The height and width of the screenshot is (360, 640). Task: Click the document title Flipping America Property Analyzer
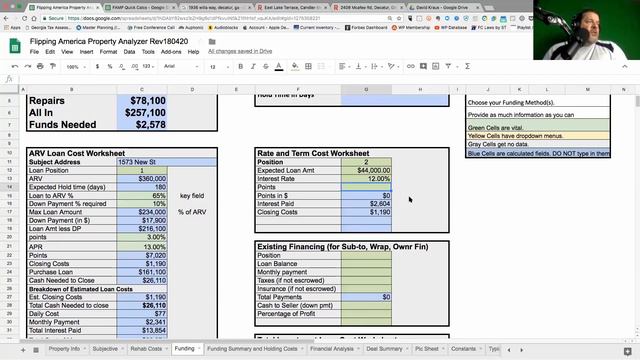coord(109,41)
